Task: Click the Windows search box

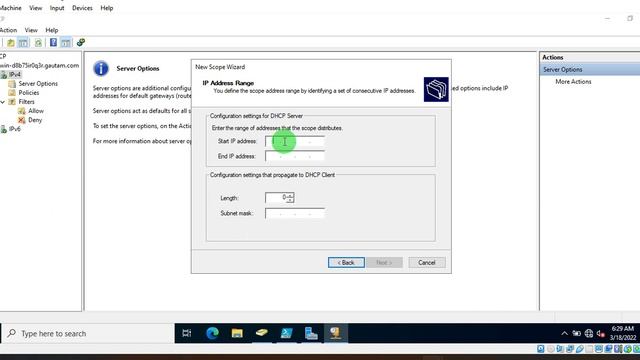Action: click(88, 333)
